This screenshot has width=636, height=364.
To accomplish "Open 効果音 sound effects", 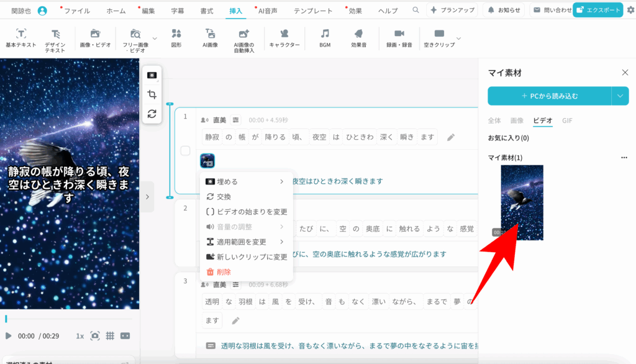I will pyautogui.click(x=358, y=38).
